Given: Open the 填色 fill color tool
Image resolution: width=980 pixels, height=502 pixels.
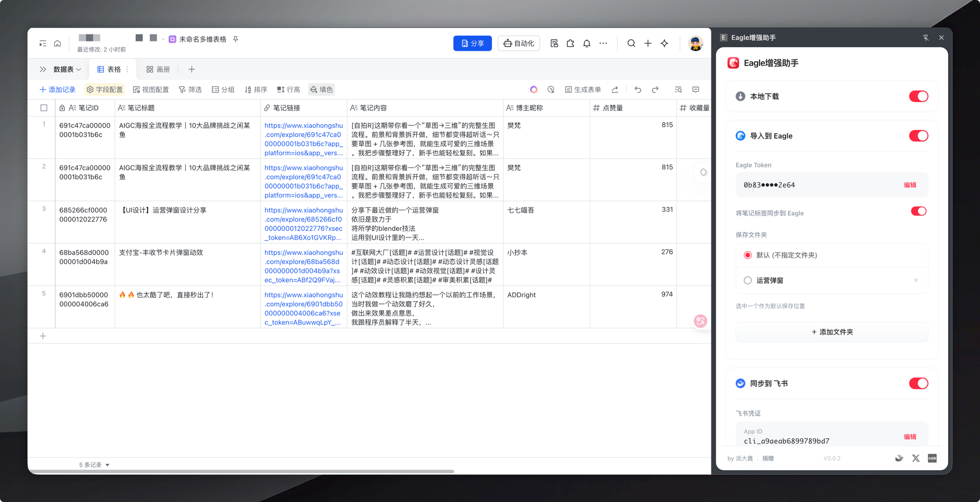Looking at the screenshot, I should [322, 90].
